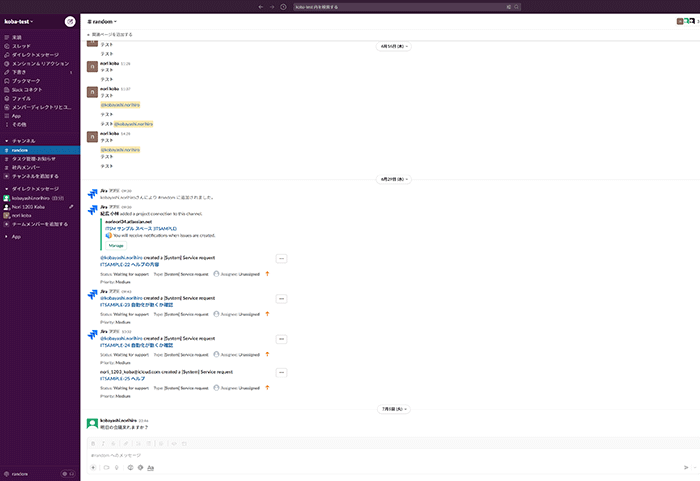The width and height of the screenshot is (700, 481).
Task: Open 下書き in the sidebar
Action: tap(19, 72)
